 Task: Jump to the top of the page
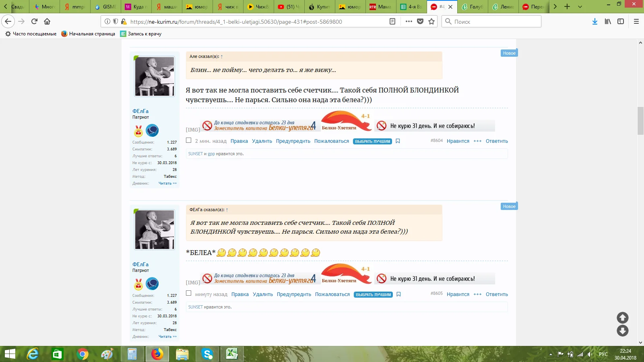(x=623, y=318)
